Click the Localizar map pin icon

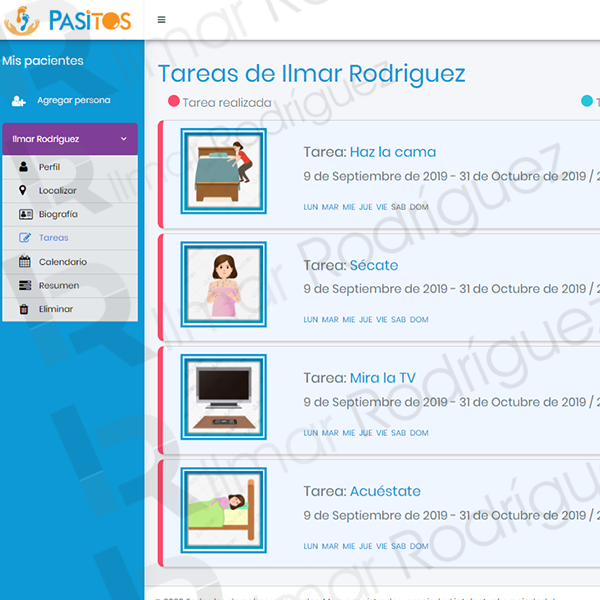(x=24, y=191)
